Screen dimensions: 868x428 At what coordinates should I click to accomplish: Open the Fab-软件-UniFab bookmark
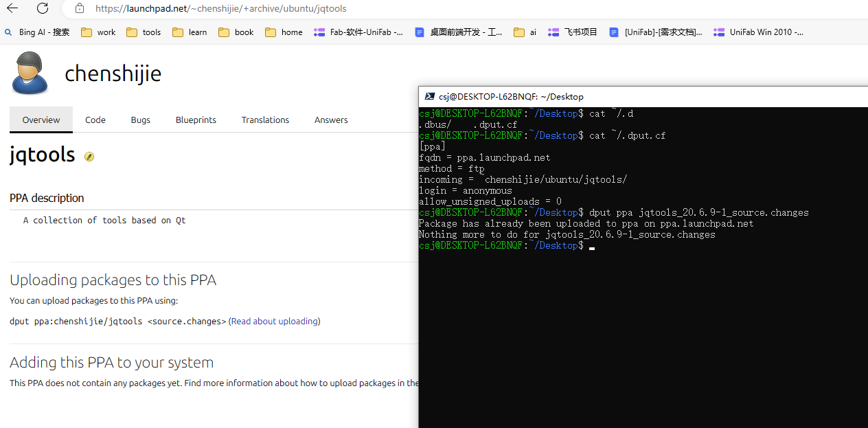(358, 32)
